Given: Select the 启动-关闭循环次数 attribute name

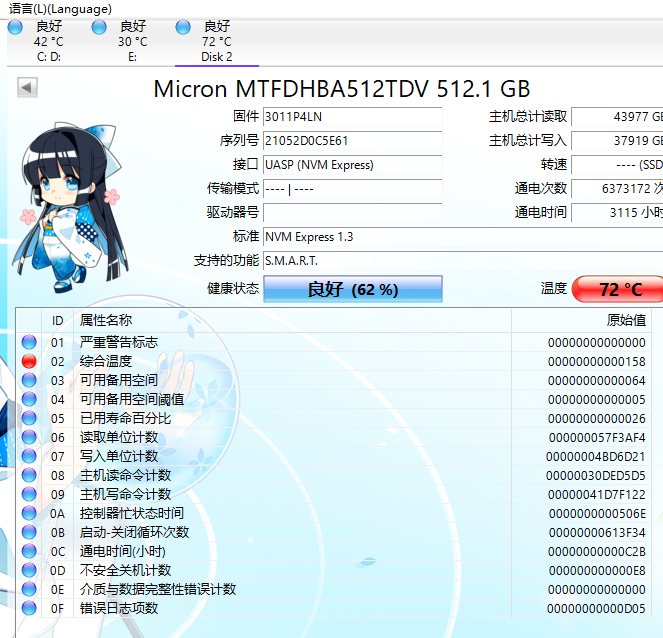Looking at the screenshot, I should [134, 532].
